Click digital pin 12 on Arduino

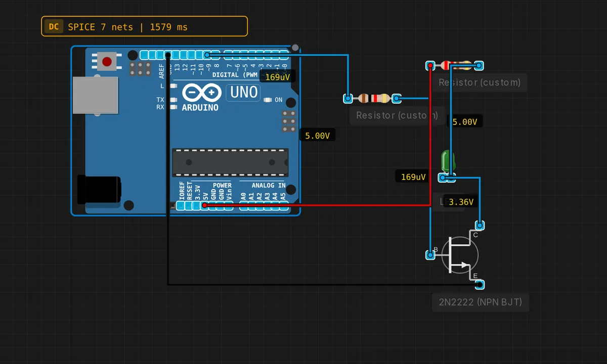(184, 55)
